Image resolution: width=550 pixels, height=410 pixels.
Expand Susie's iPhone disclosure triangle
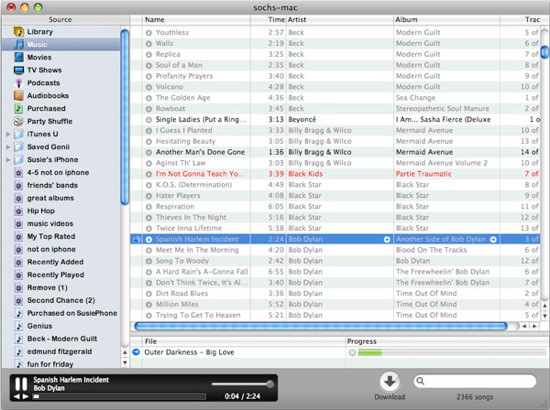[8, 160]
